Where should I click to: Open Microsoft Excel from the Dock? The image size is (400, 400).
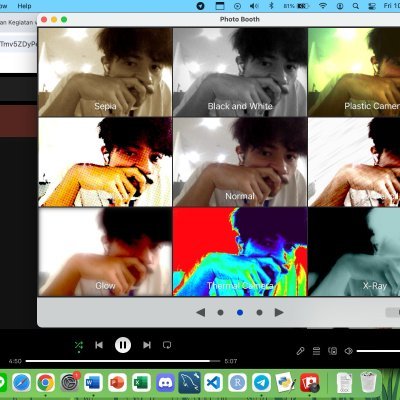[141, 382]
